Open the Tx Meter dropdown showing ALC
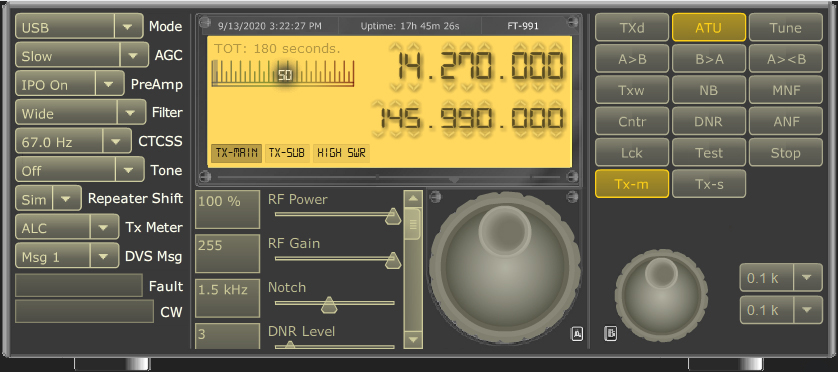The width and height of the screenshot is (838, 372). click(67, 227)
